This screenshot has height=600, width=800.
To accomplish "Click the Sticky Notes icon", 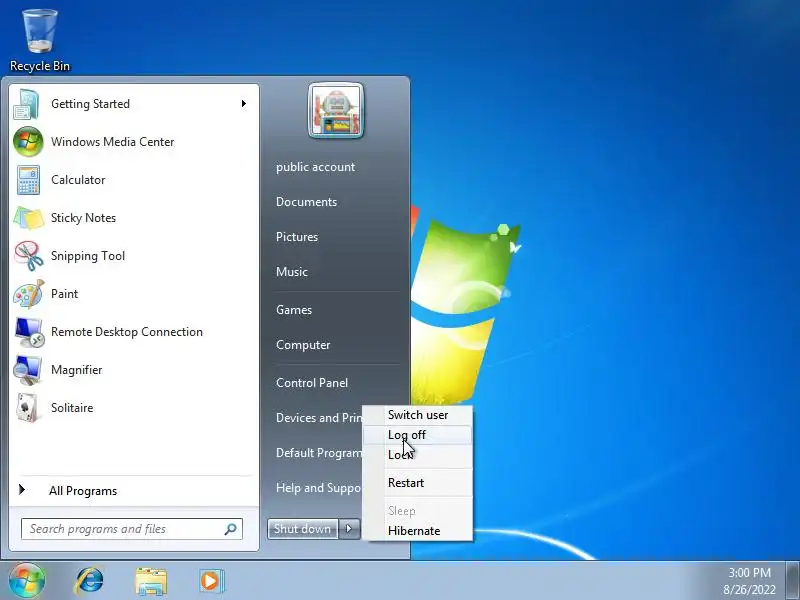I will [x=28, y=218].
